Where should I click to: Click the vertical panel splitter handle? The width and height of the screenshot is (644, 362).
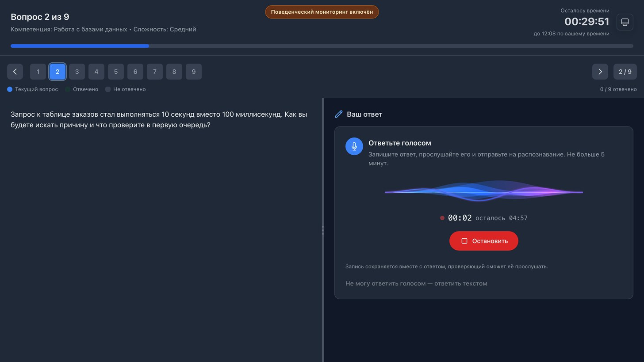[x=323, y=230]
